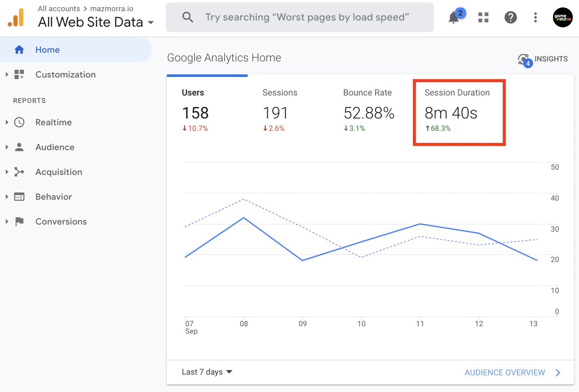579x392 pixels.
Task: Select the Session Duration metric tab
Action: click(x=458, y=112)
